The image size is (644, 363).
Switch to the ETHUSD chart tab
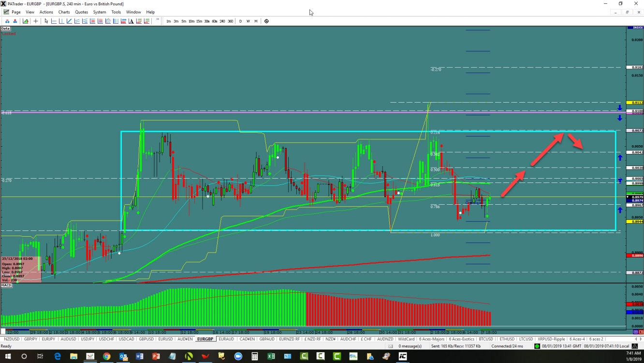(x=507, y=339)
